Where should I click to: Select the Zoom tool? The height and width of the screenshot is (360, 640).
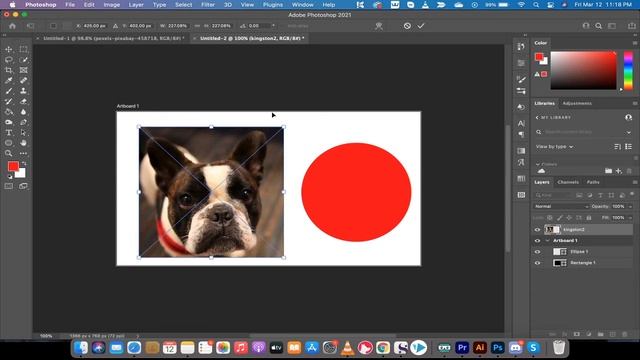(x=9, y=153)
